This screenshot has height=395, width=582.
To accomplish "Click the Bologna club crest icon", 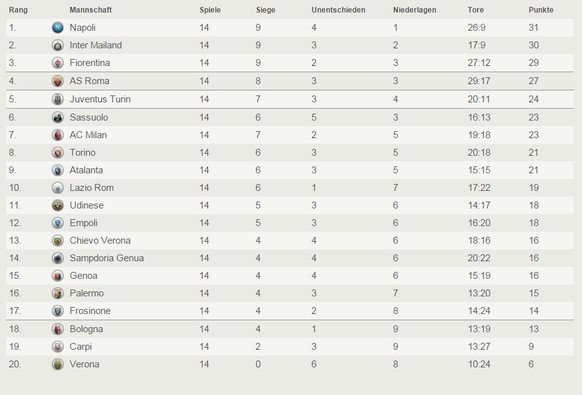I will (58, 329).
